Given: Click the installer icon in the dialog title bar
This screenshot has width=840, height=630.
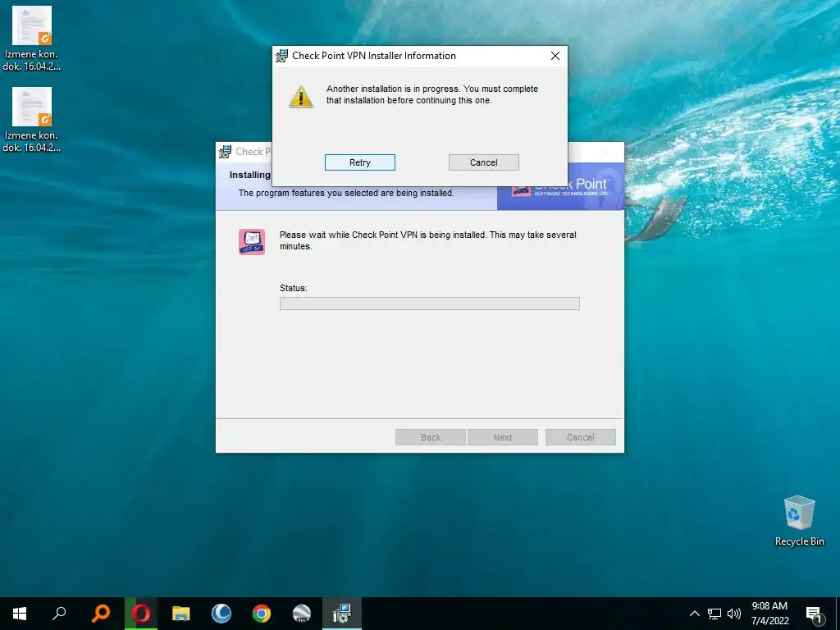Looking at the screenshot, I should (282, 56).
